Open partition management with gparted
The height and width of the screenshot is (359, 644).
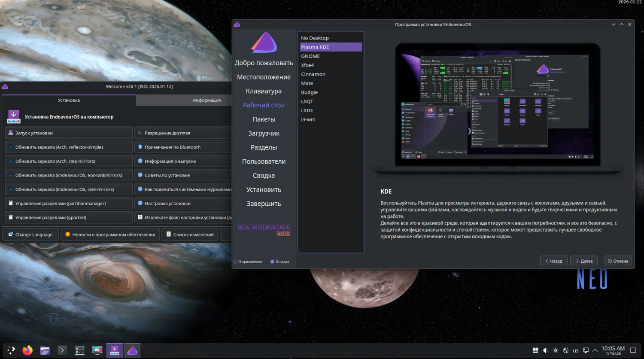tap(69, 217)
